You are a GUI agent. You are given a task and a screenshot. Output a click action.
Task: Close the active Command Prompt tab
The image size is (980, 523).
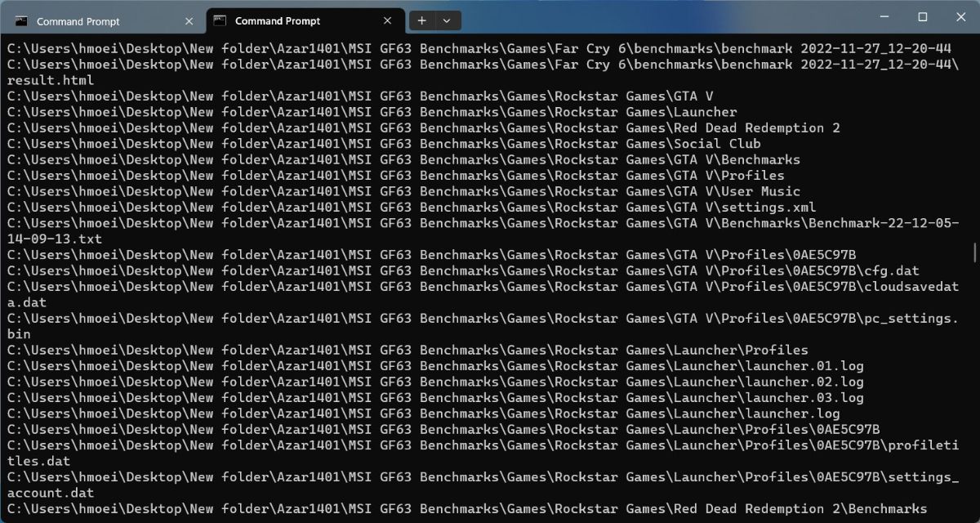(388, 21)
